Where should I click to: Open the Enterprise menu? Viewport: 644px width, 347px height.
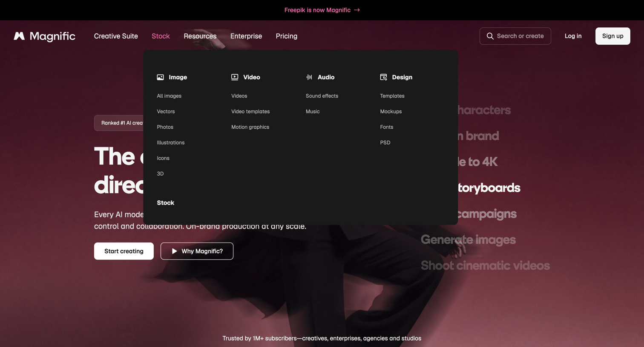click(246, 36)
